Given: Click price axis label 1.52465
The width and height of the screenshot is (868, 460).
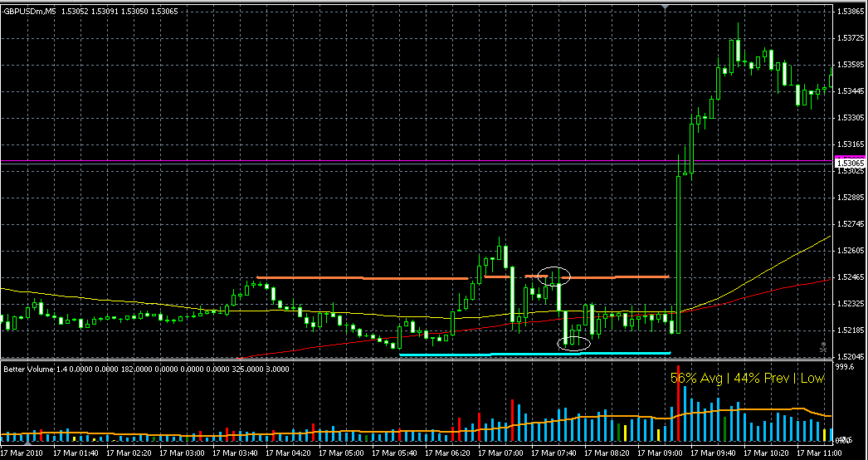Looking at the screenshot, I should point(851,277).
